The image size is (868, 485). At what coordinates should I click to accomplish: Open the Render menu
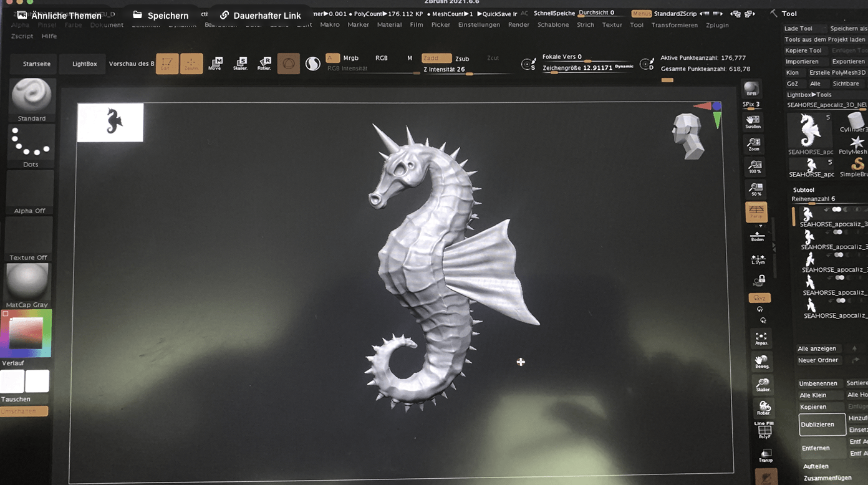click(x=519, y=25)
